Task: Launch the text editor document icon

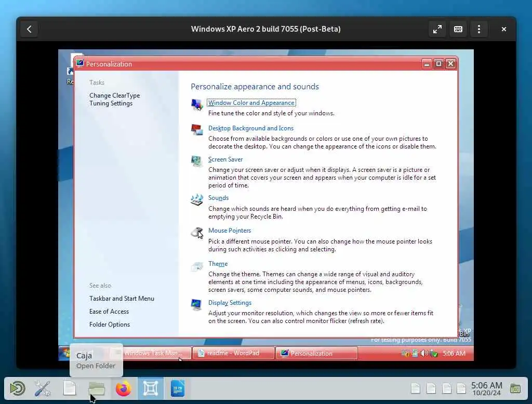Action: pos(70,388)
